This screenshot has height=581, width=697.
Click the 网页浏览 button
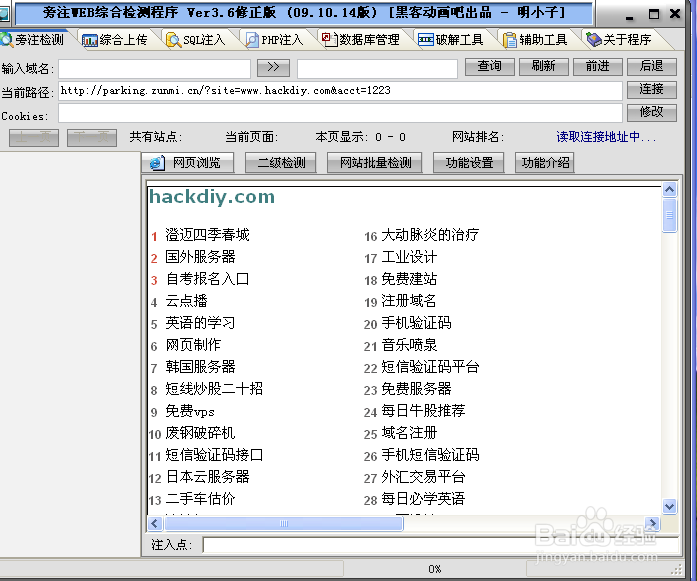pyautogui.click(x=188, y=163)
